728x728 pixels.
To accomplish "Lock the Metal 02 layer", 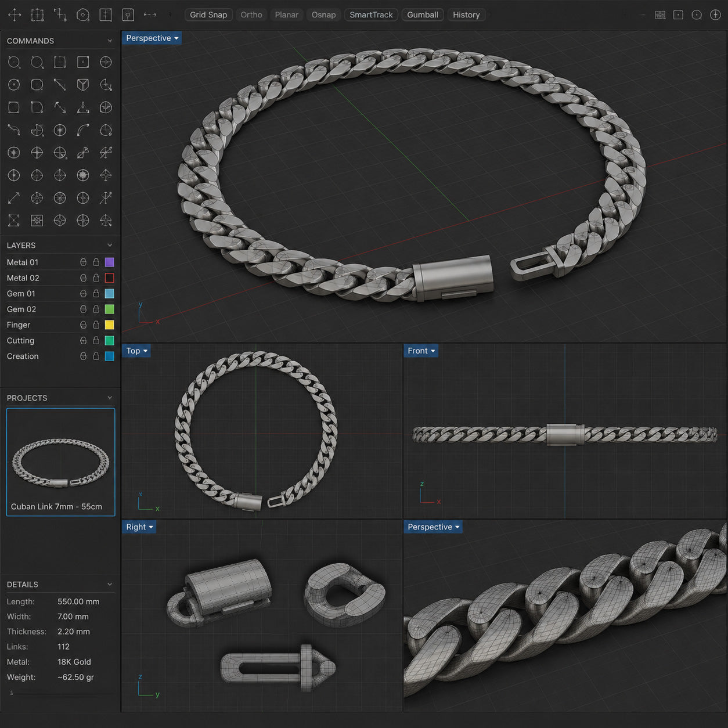I will pyautogui.click(x=96, y=278).
